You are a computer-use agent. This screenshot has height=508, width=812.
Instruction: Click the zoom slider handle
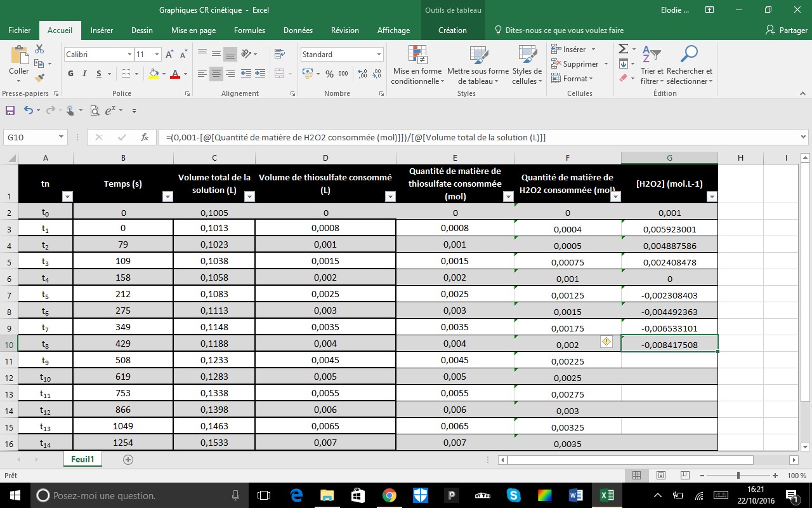tap(738, 476)
